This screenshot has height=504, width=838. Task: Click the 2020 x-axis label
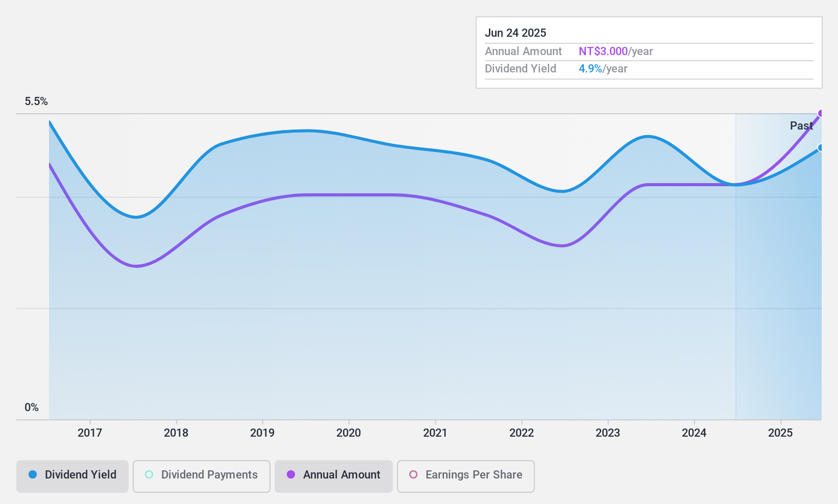coord(349,433)
